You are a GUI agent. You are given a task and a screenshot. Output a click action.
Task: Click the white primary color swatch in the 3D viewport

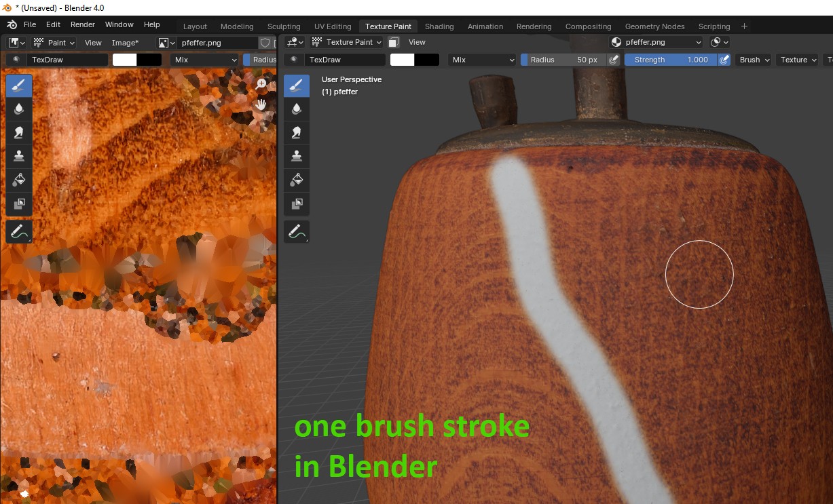coord(402,60)
